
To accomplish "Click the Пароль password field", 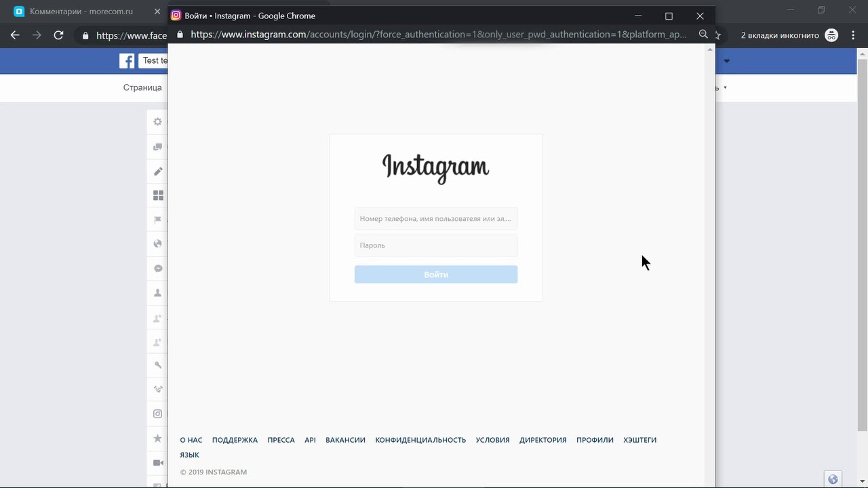I will coord(436,245).
